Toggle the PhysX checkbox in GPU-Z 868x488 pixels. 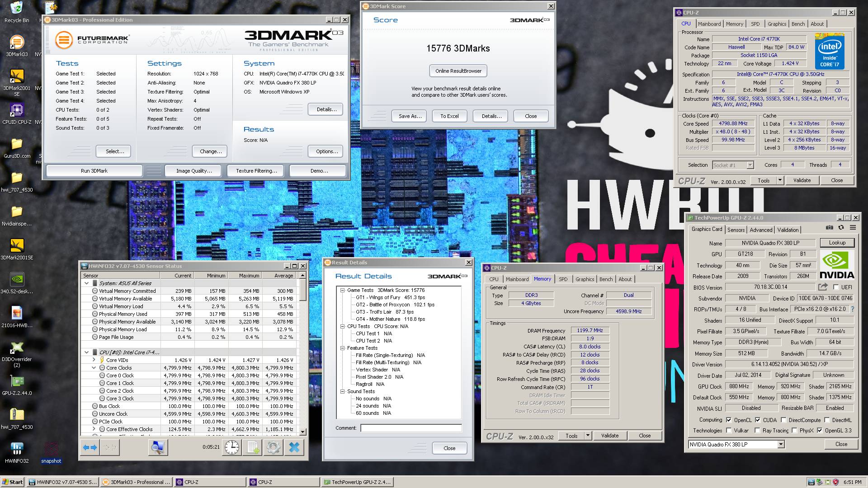794,431
